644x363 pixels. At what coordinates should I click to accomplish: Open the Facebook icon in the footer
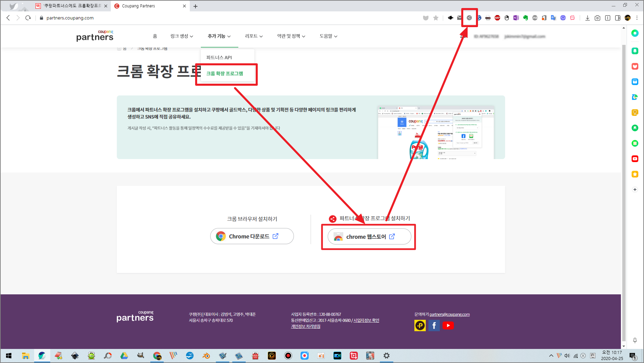point(434,325)
